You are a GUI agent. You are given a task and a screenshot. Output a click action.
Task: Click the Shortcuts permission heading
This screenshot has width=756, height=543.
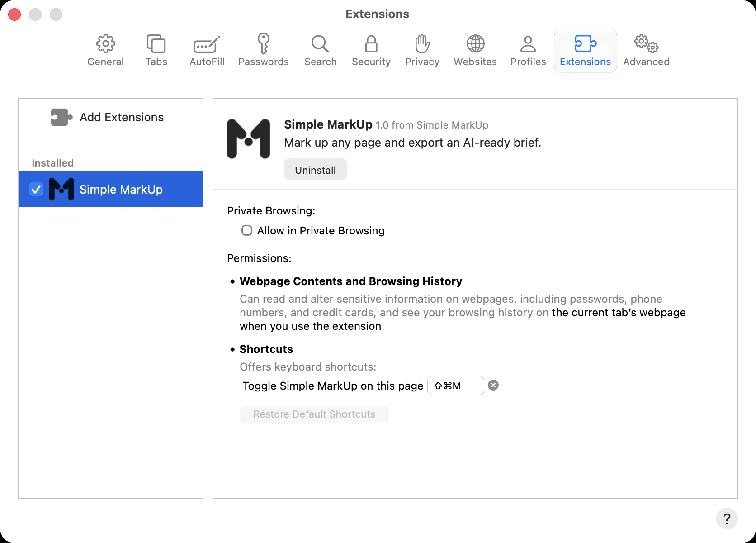[266, 349]
